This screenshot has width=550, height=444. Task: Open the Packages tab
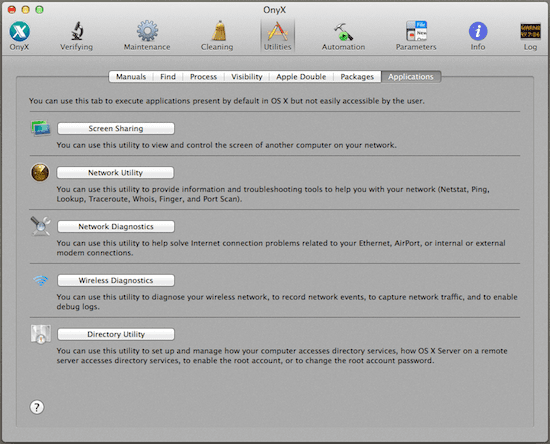click(x=357, y=77)
